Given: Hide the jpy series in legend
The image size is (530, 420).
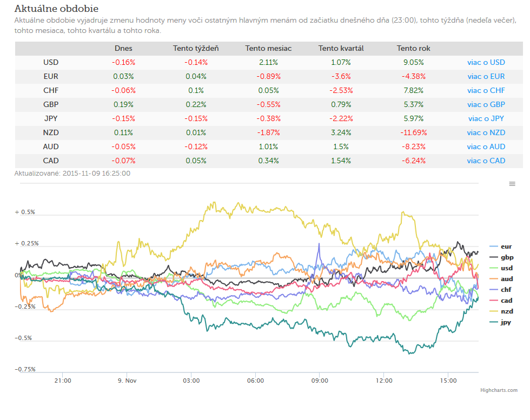Looking at the screenshot, I should 500,322.
